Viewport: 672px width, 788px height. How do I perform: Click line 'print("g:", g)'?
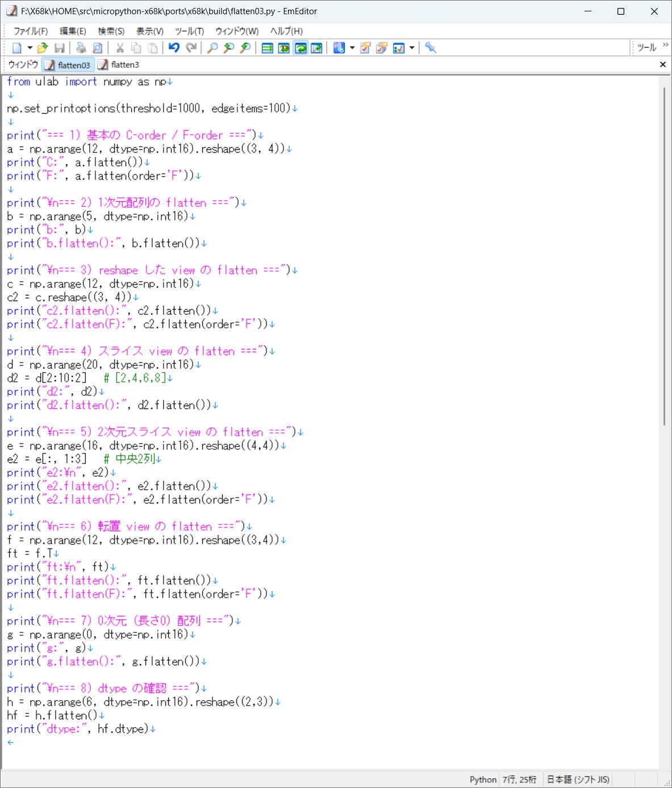(50, 648)
